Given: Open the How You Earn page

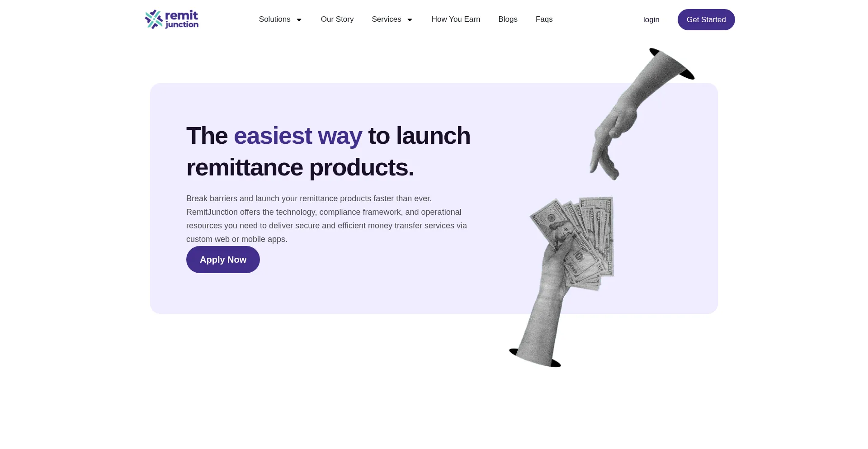Looking at the screenshot, I should [456, 19].
